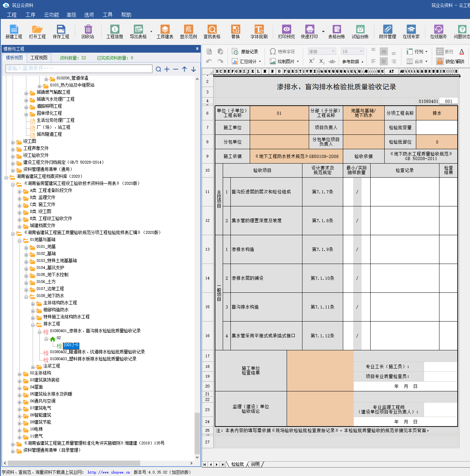Toggle strikethrough ab formatting
This screenshot has height=476, width=470.
pos(332,61)
